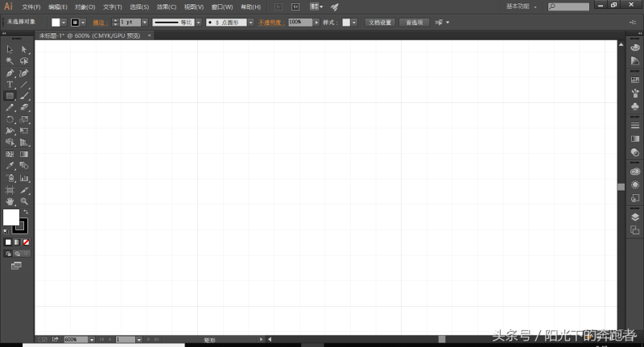Open the 不透明度 transparency link

(271, 23)
